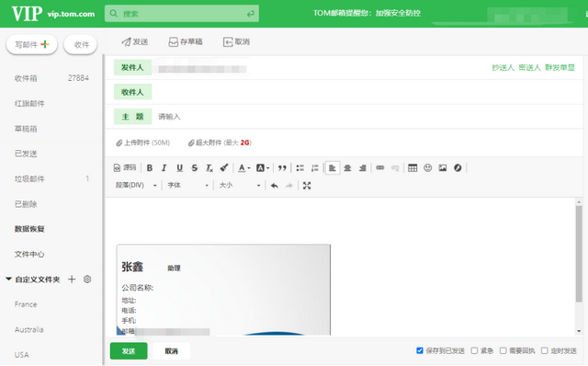Apply italic formatting
Viewport: 588px width, 366px height.
pyautogui.click(x=164, y=167)
